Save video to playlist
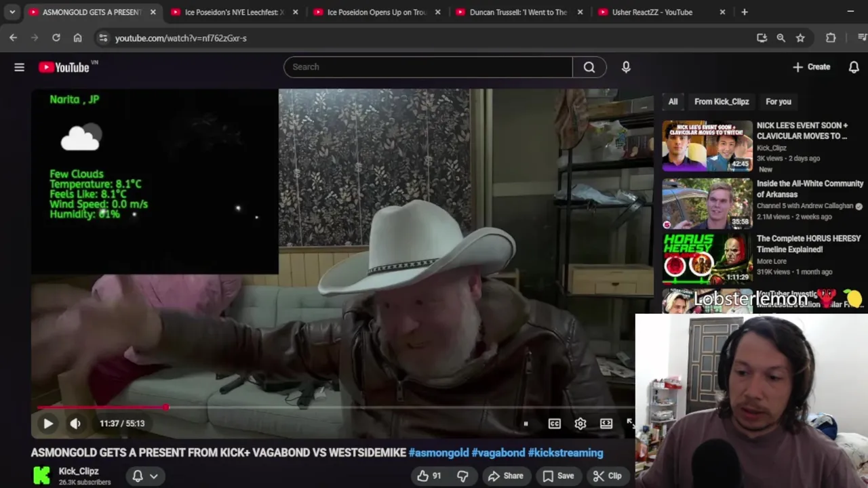Screen dimensions: 868x488 [x=558, y=476]
